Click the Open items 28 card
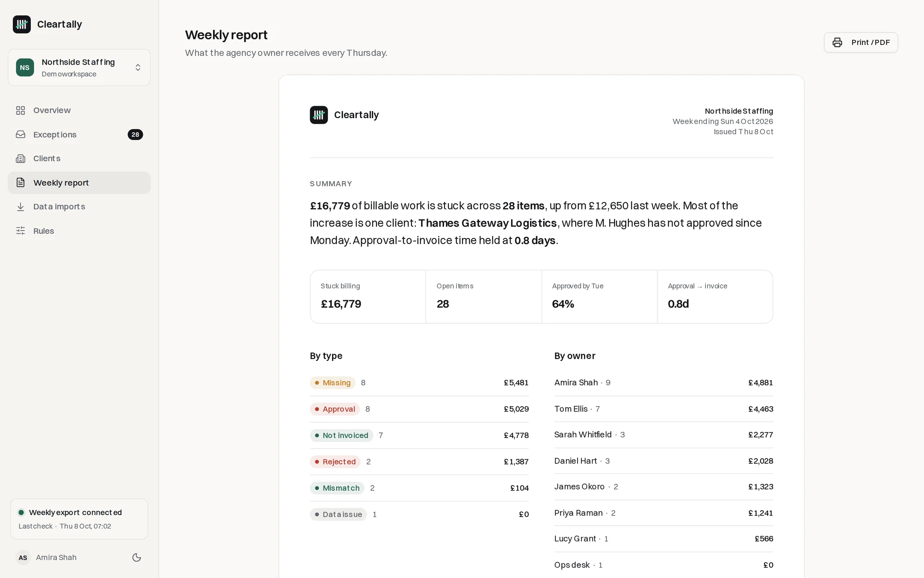The height and width of the screenshot is (578, 924). (484, 297)
